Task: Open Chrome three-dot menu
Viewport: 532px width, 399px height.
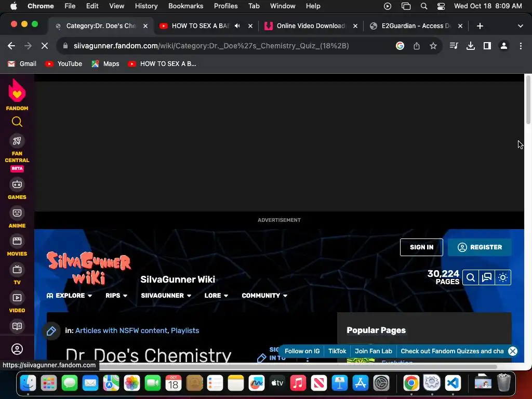Action: click(521, 46)
